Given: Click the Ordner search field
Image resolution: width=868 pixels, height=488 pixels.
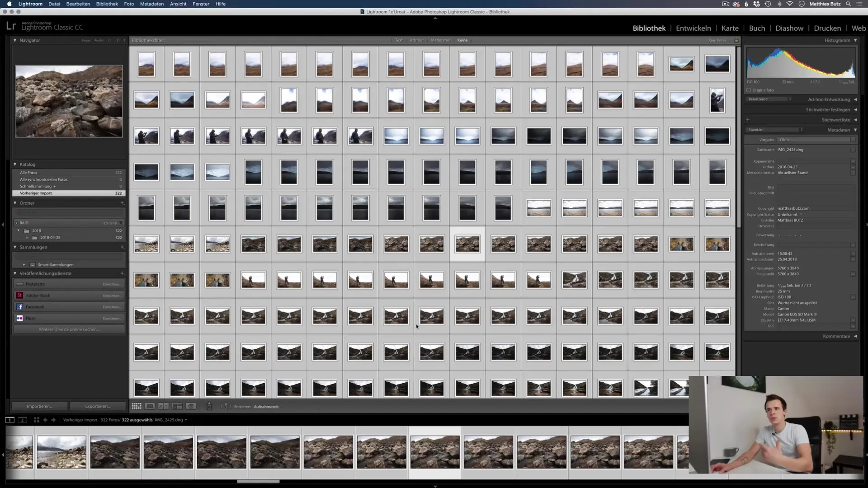Looking at the screenshot, I should click(x=69, y=212).
